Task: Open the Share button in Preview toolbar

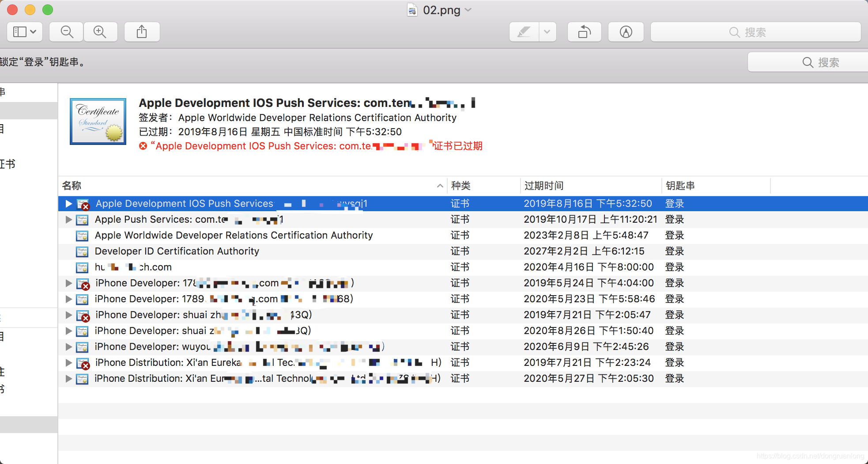Action: tap(142, 32)
